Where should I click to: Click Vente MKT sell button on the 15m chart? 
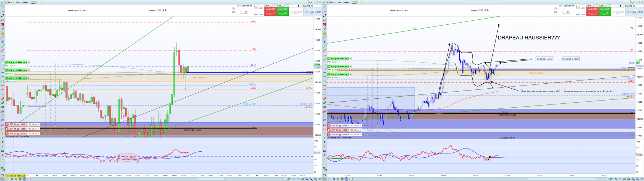[270, 12]
